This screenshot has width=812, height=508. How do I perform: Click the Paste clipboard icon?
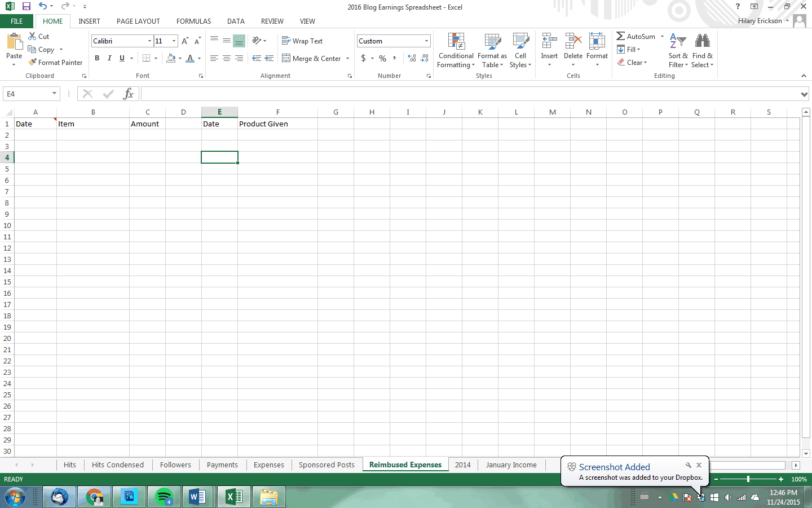click(x=14, y=42)
